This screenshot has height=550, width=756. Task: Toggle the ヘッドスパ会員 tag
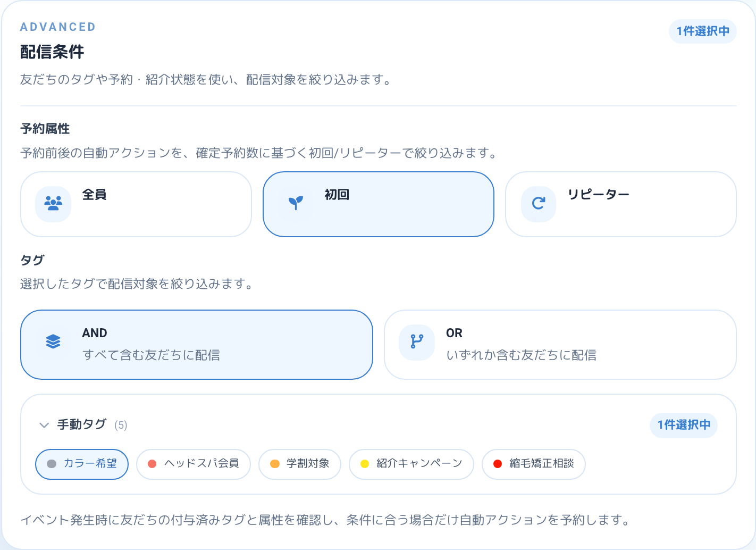(x=194, y=464)
